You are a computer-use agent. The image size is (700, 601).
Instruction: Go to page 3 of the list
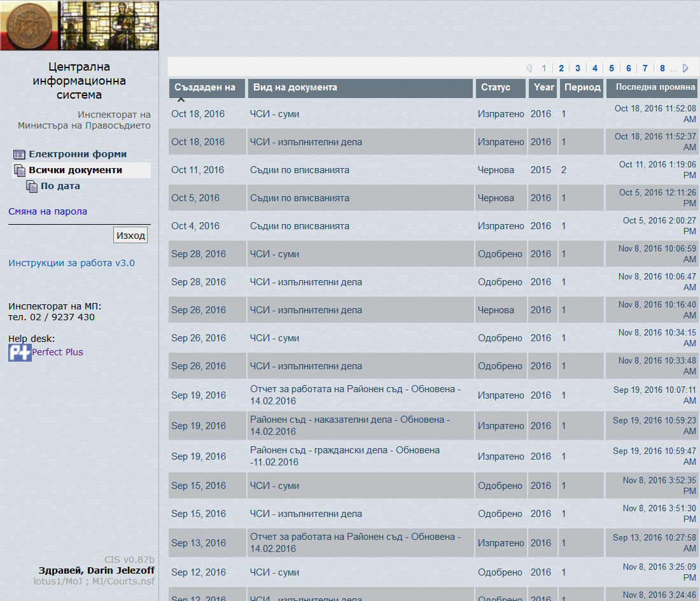pos(578,68)
